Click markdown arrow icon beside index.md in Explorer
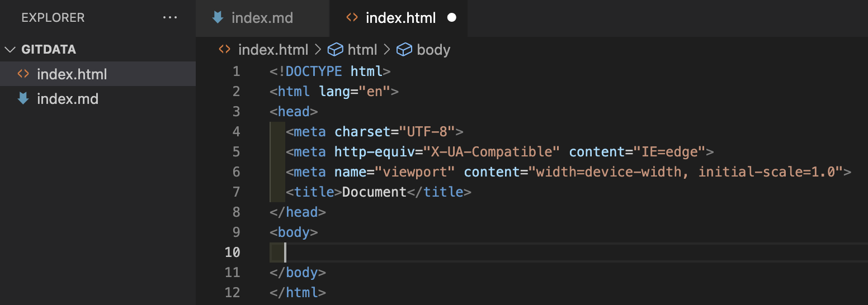The width and height of the screenshot is (868, 305). tap(23, 98)
